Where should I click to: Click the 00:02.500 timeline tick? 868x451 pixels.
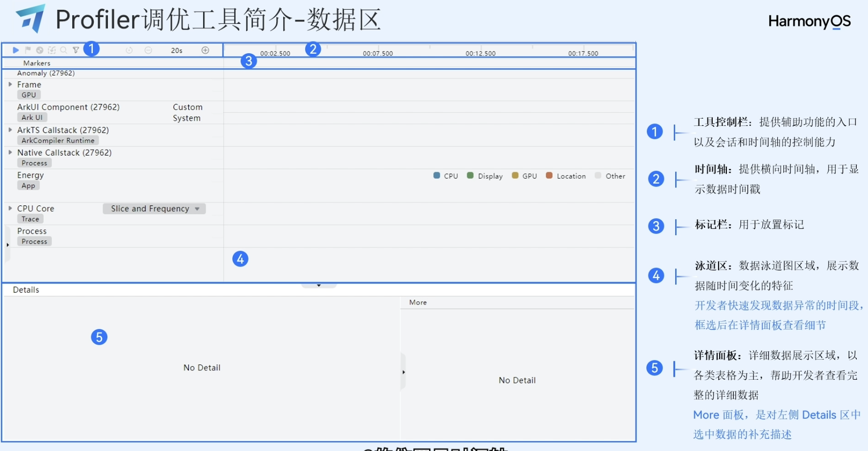275,53
